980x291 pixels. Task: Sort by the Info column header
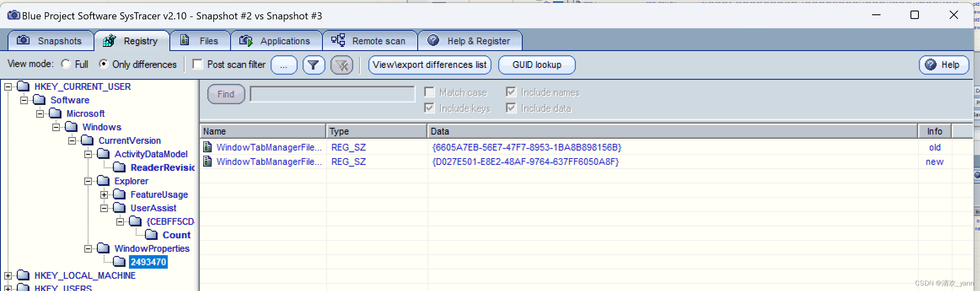[x=935, y=131]
